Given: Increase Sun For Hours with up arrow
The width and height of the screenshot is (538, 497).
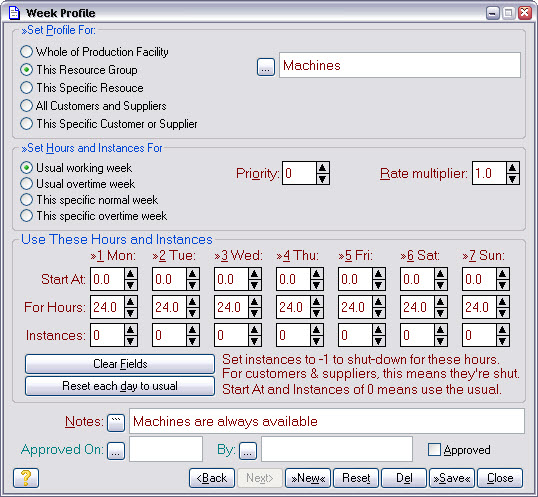Looking at the screenshot, I should coord(502,301).
